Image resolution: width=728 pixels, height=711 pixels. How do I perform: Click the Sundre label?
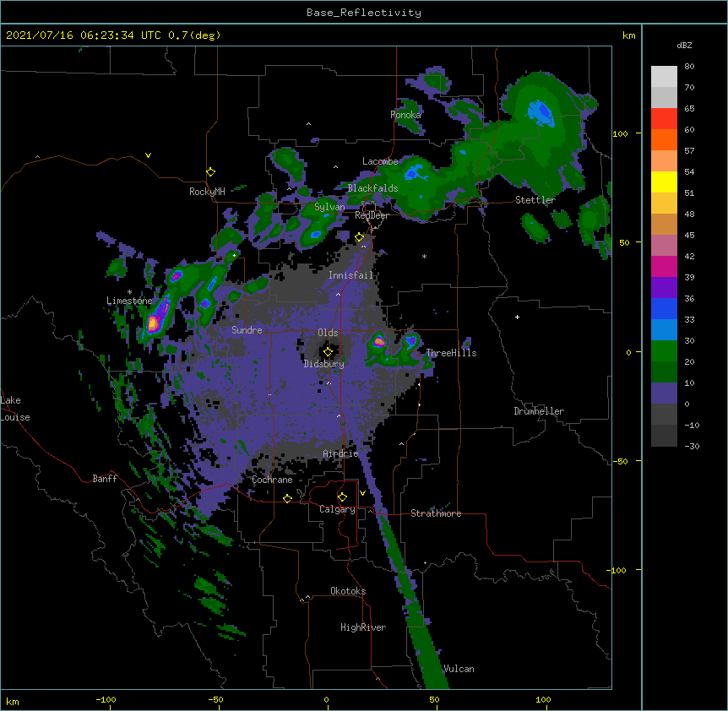pyautogui.click(x=247, y=330)
